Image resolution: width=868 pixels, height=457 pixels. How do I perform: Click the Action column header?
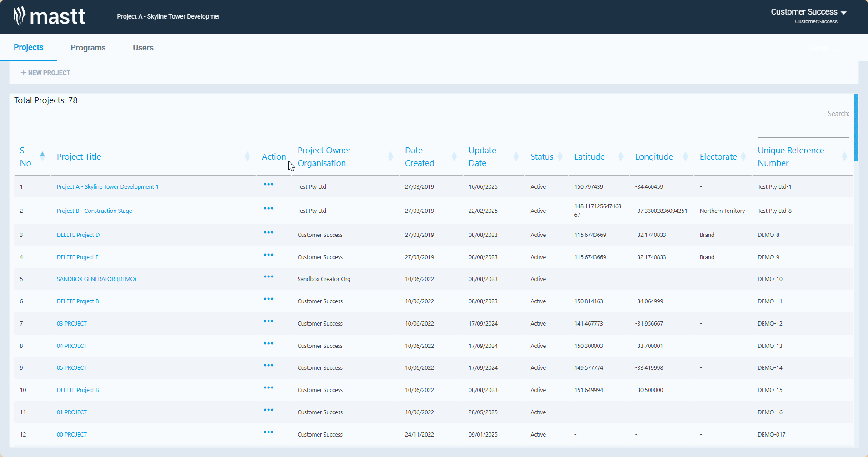[x=274, y=156]
